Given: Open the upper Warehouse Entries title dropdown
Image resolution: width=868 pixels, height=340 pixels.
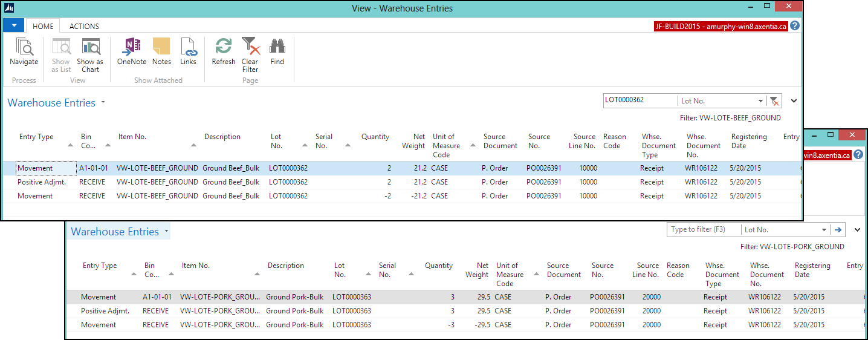Looking at the screenshot, I should click(103, 103).
